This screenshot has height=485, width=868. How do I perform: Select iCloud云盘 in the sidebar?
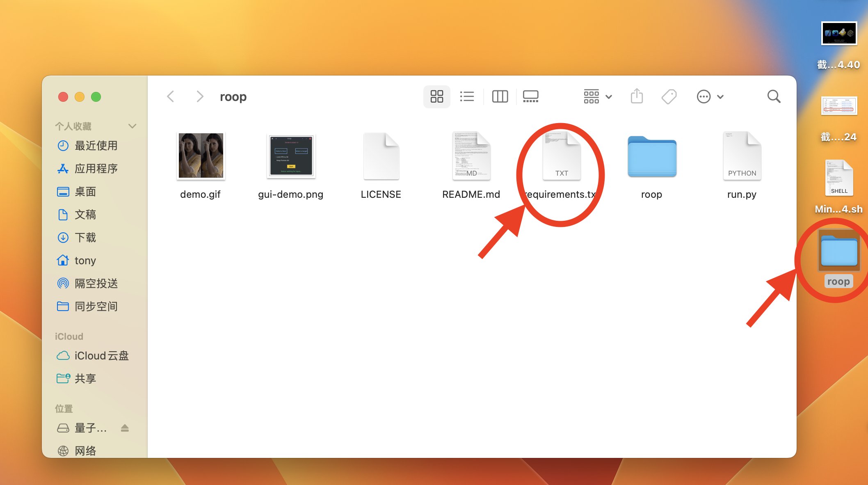101,356
